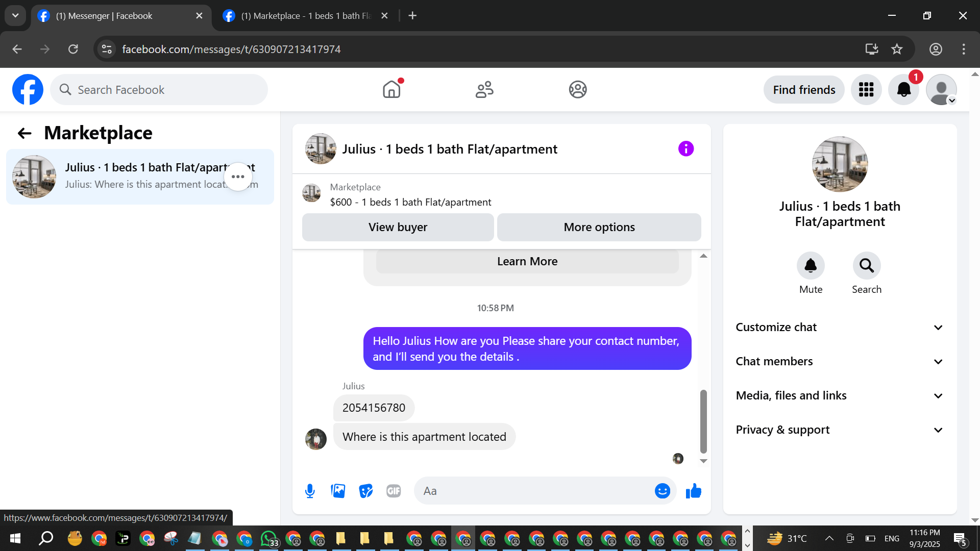
Task: Open Windows taskbar search
Action: pyautogui.click(x=46, y=538)
